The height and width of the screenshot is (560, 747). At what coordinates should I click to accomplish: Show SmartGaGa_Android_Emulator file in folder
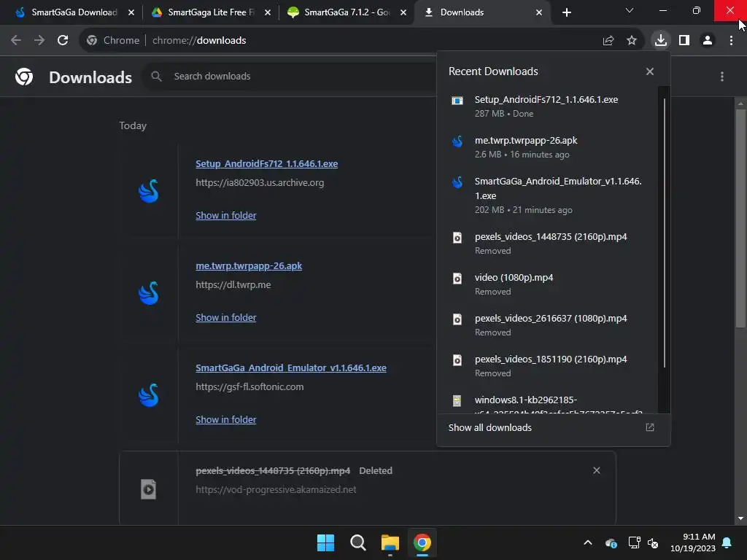[x=226, y=419]
